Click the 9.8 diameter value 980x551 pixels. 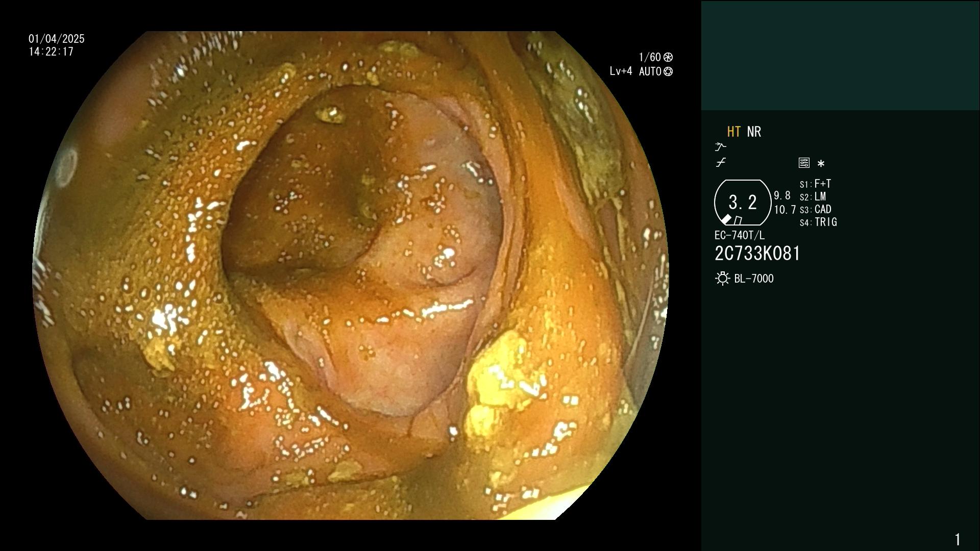click(782, 196)
